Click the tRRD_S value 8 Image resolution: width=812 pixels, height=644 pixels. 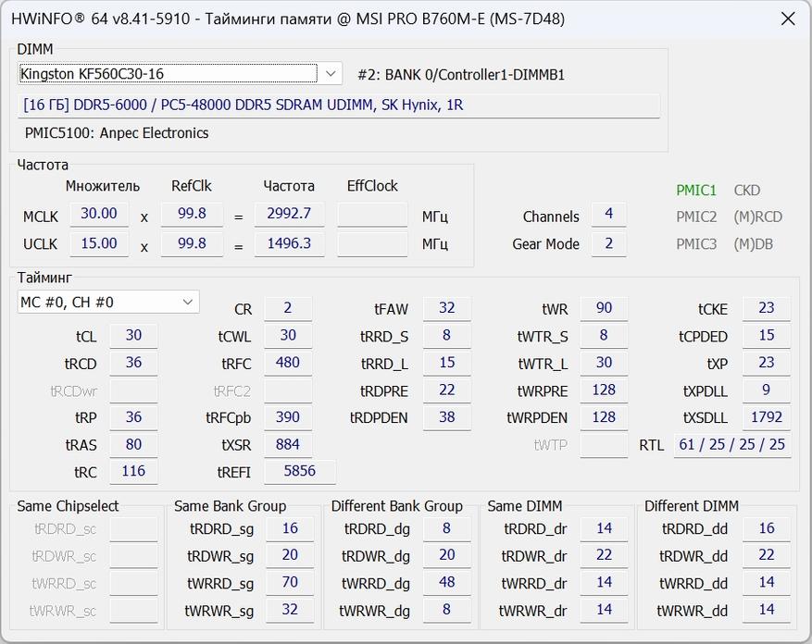(447, 336)
